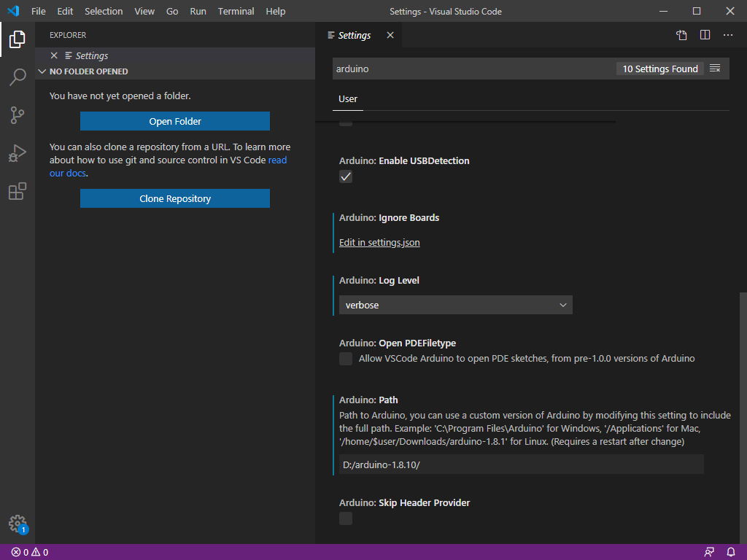This screenshot has width=747, height=560.
Task: Click the settings vertical scrollbar
Action: click(743, 416)
